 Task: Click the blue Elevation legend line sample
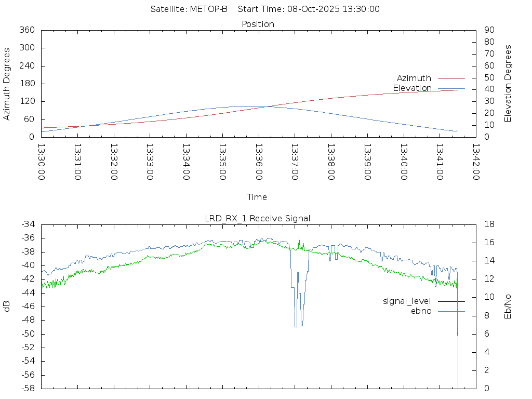[451, 88]
